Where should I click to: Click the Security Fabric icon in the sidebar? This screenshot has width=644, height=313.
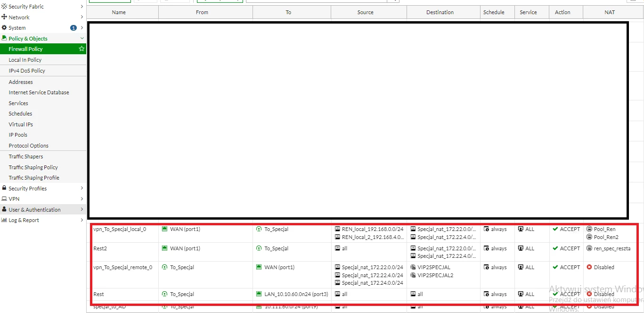point(4,7)
